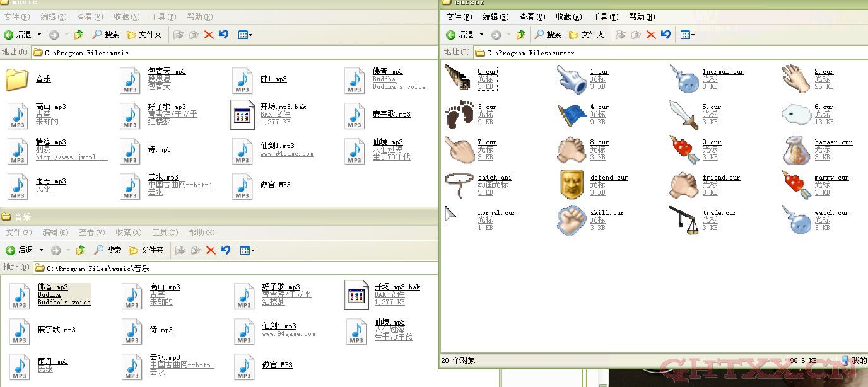This screenshot has width=868, height=387.
Task: Select the bazaar.cur money bag icon
Action: [x=796, y=149]
